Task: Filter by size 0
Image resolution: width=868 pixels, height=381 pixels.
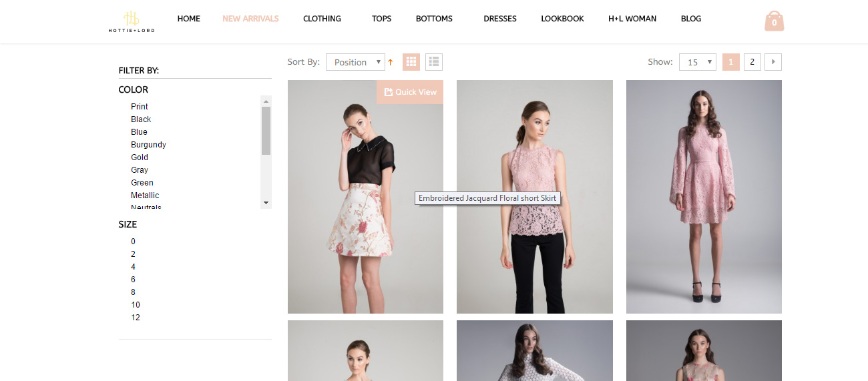Action: (x=134, y=242)
